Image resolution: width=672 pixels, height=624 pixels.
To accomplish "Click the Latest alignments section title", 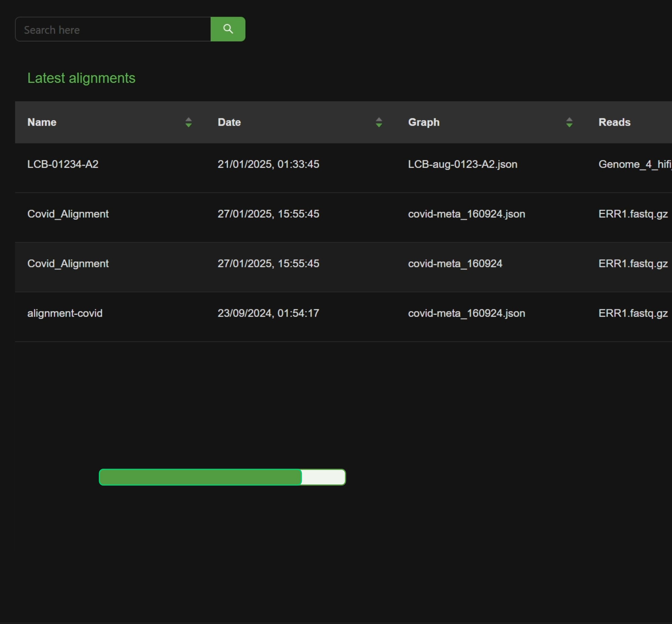I will [81, 78].
